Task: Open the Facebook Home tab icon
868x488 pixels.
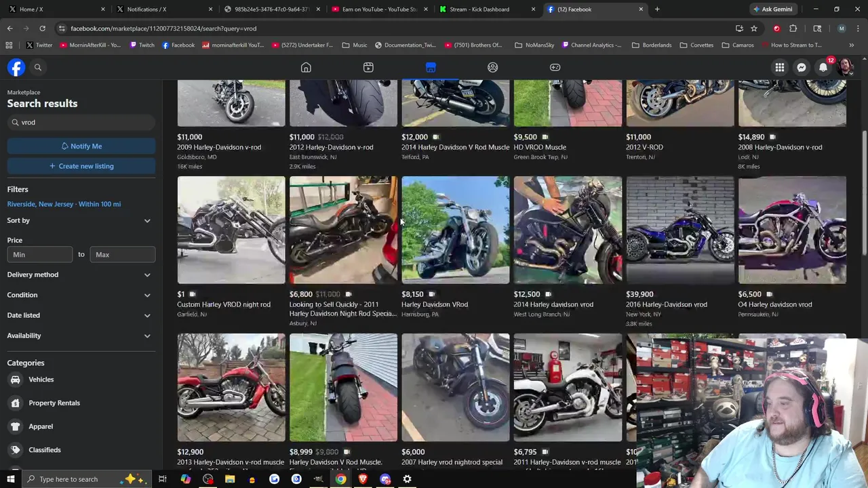Action: coord(306,67)
